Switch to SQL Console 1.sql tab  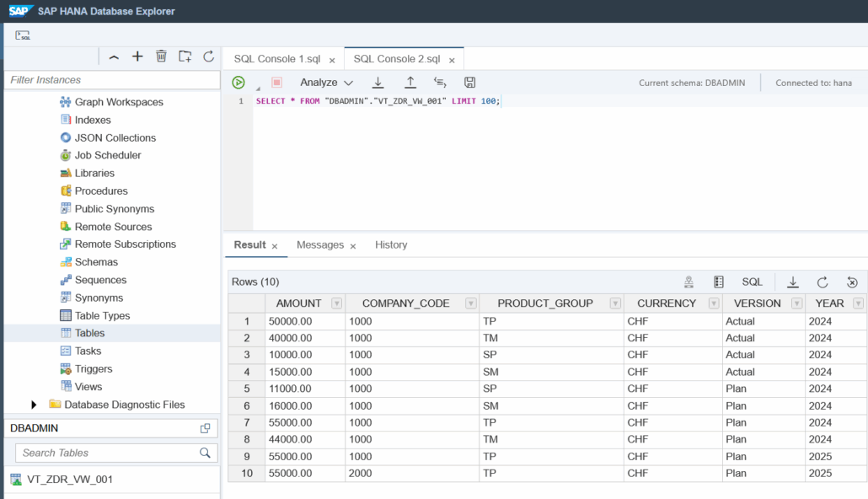[x=276, y=59]
